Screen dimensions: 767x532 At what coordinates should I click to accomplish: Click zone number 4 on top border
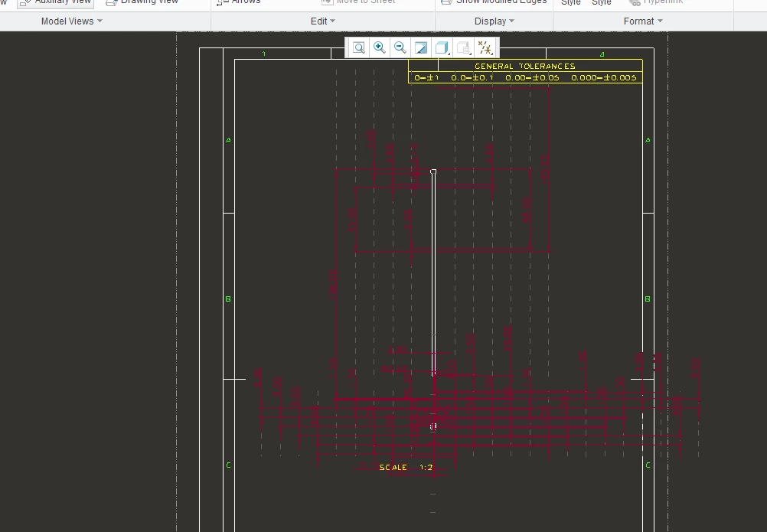pos(602,54)
